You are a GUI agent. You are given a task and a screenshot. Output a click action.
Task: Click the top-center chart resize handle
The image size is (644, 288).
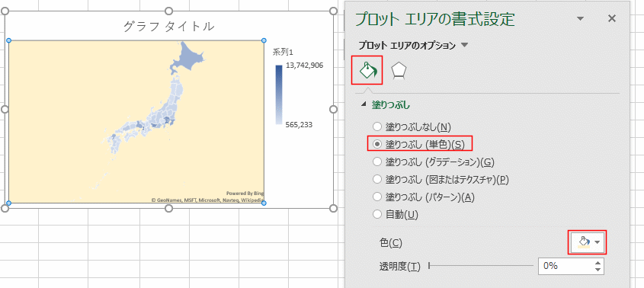[168, 11]
